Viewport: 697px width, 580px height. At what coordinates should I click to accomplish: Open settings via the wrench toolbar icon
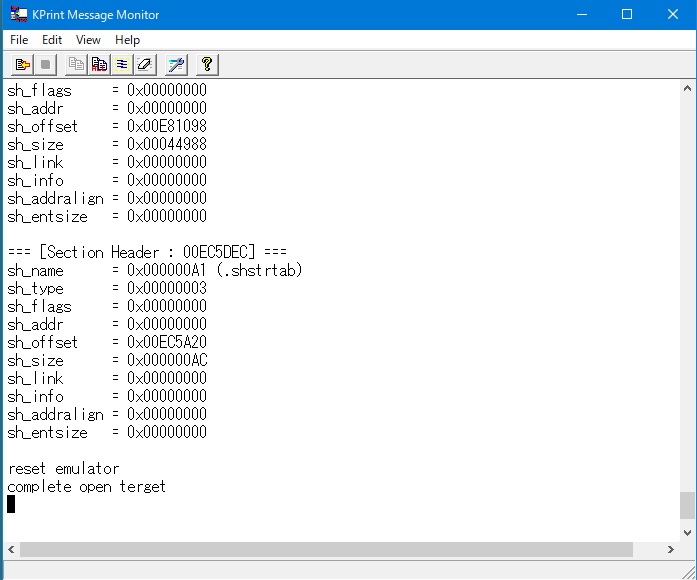tap(176, 65)
